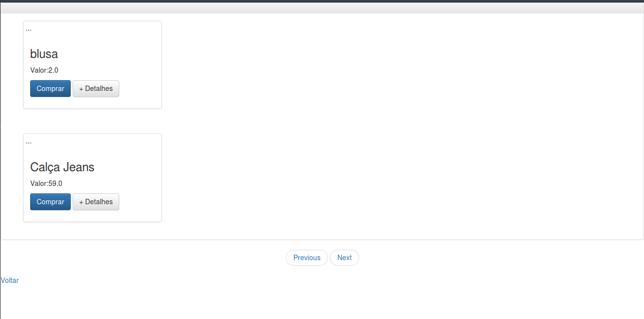This screenshot has width=644, height=319.
Task: Go to the Previous page
Action: (x=307, y=258)
